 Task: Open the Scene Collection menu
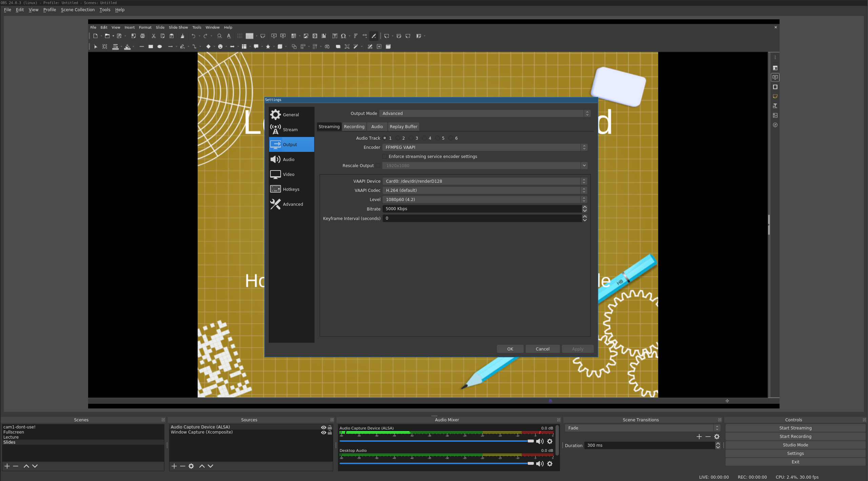pyautogui.click(x=78, y=9)
